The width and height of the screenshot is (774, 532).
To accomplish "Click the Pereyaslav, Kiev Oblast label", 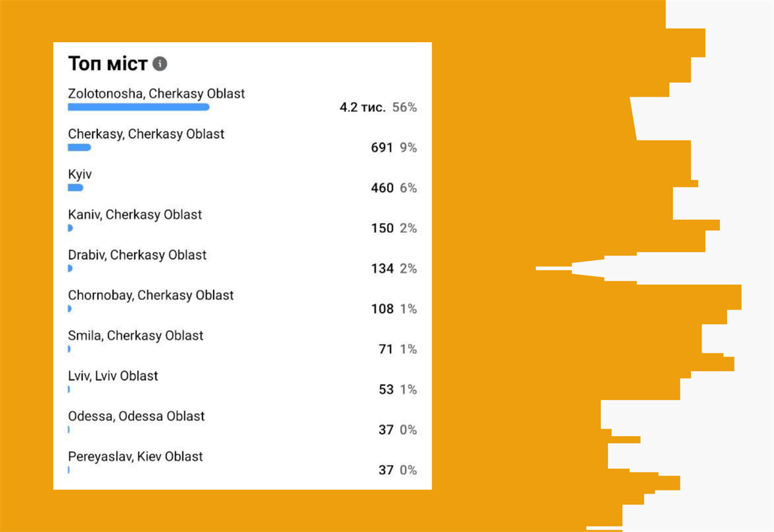I will pos(136,456).
